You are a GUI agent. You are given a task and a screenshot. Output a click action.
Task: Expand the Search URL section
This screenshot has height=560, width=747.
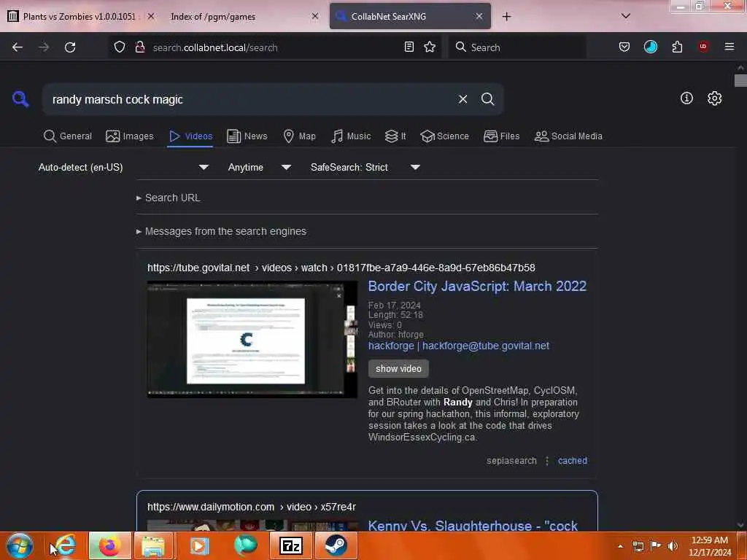169,198
